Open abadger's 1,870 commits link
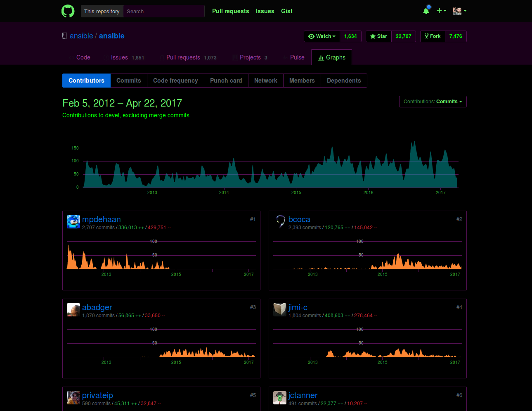This screenshot has height=411, width=532. click(98, 316)
